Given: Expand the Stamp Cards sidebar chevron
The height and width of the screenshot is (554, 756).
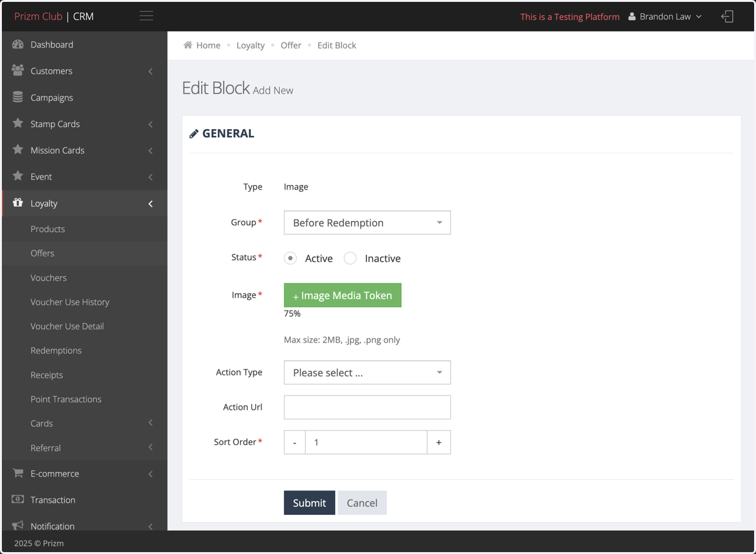Looking at the screenshot, I should (151, 124).
